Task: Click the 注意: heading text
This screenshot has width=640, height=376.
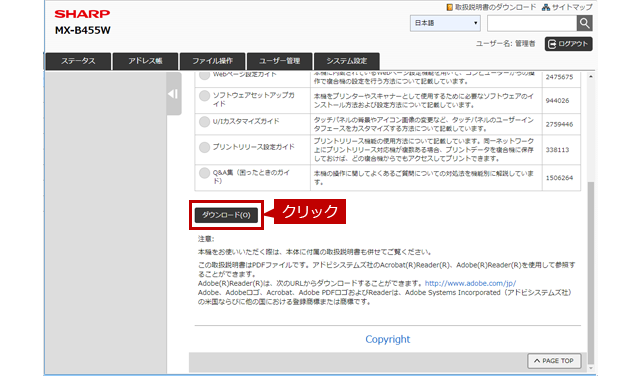Action: pyautogui.click(x=206, y=239)
